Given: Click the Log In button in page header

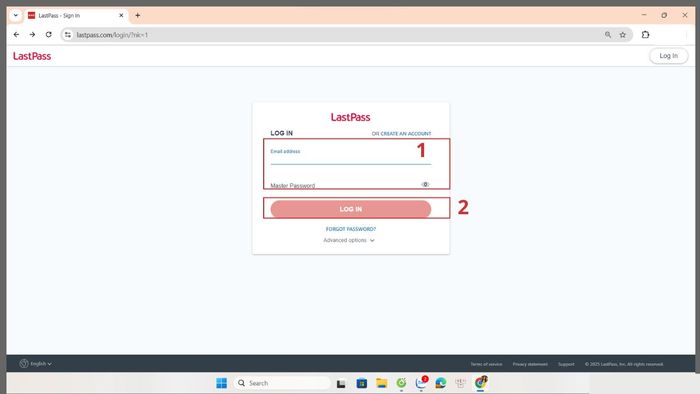Looking at the screenshot, I should coord(668,56).
